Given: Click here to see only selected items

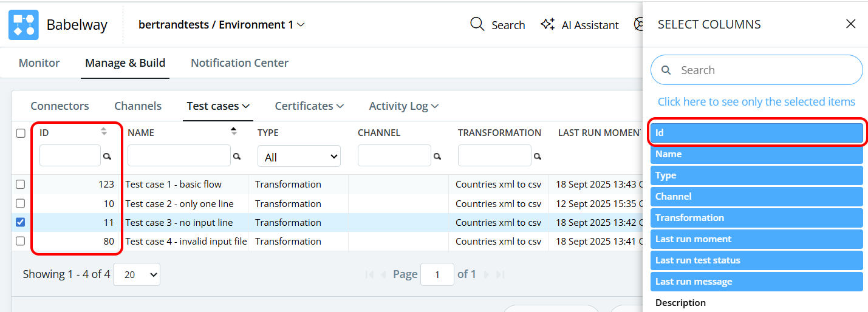Looking at the screenshot, I should click(756, 102).
